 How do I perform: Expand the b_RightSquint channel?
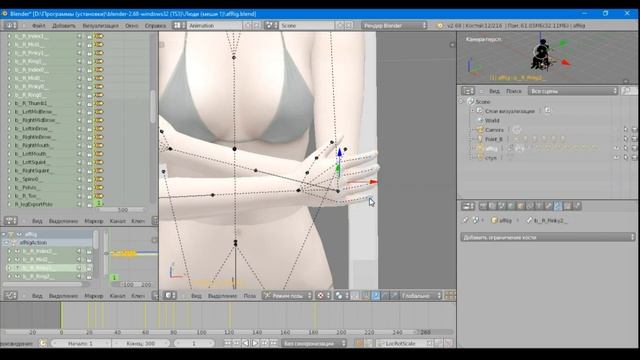pos(9,171)
